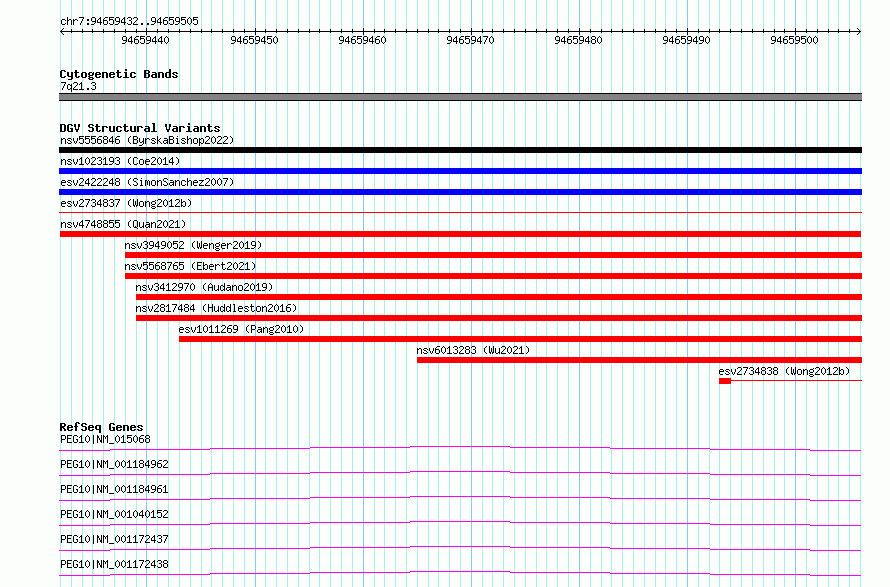
Task: Click the red nsv6013283 variant bar
Action: coord(639,360)
